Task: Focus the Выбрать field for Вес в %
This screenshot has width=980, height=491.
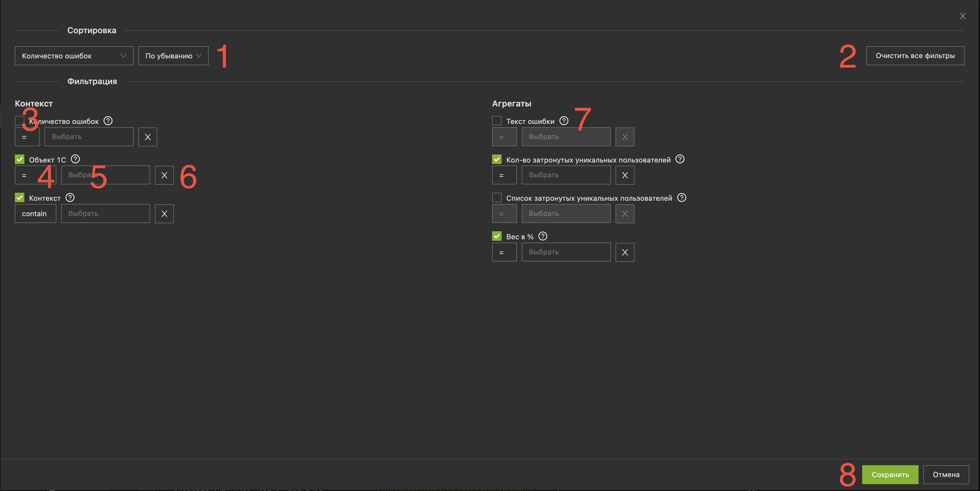Action: (x=566, y=252)
